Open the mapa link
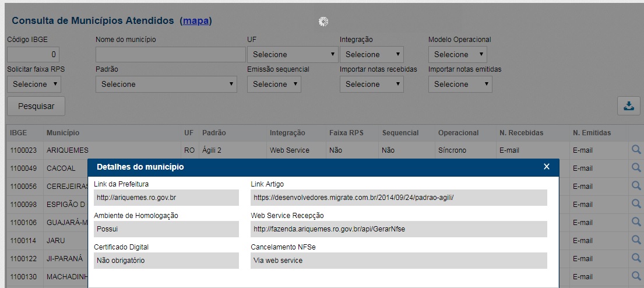Image resolution: width=644 pixels, height=288 pixels. click(x=196, y=21)
